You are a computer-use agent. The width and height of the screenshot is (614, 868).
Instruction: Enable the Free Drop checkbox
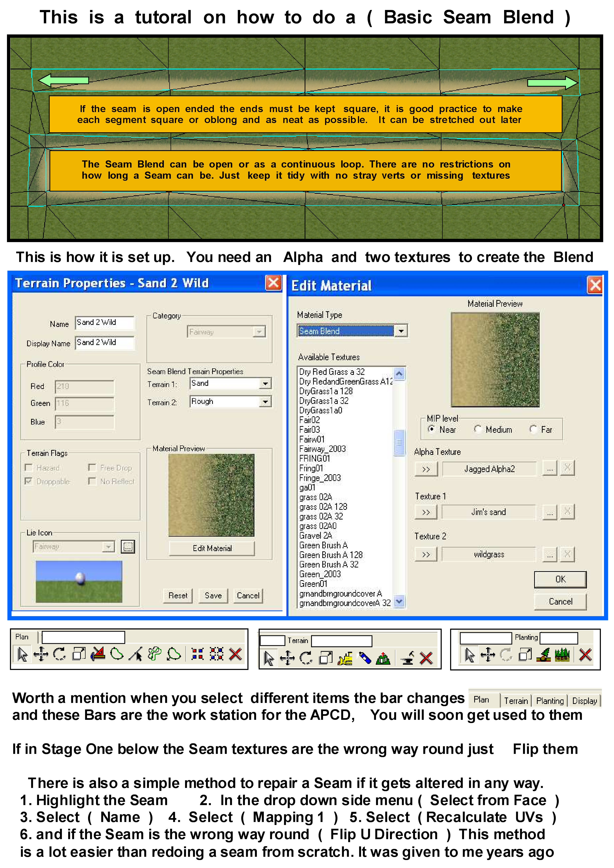tap(92, 468)
